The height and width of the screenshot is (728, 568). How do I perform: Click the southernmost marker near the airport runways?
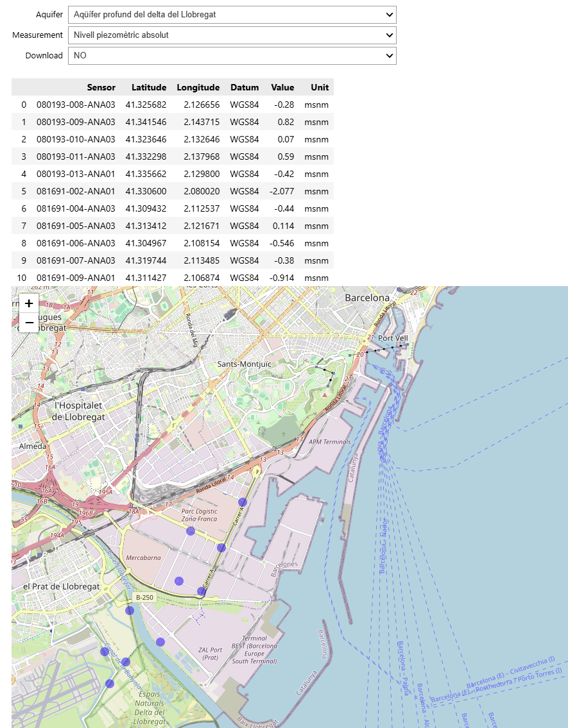tap(109, 682)
